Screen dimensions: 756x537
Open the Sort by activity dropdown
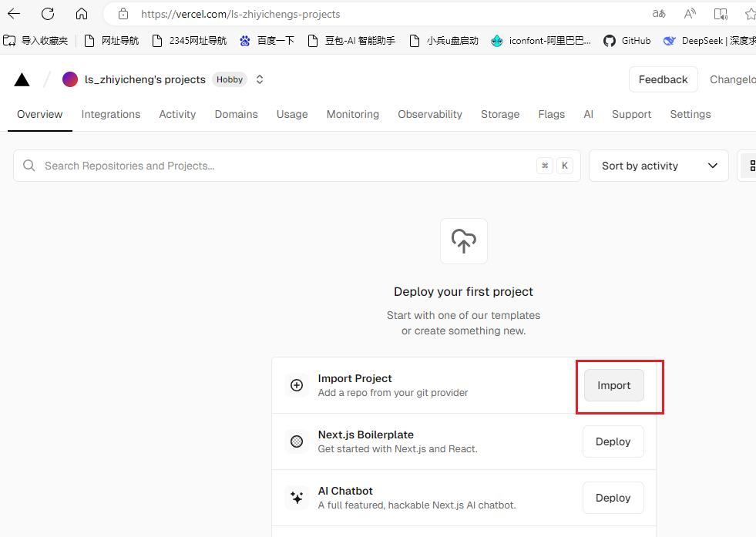[x=659, y=166]
